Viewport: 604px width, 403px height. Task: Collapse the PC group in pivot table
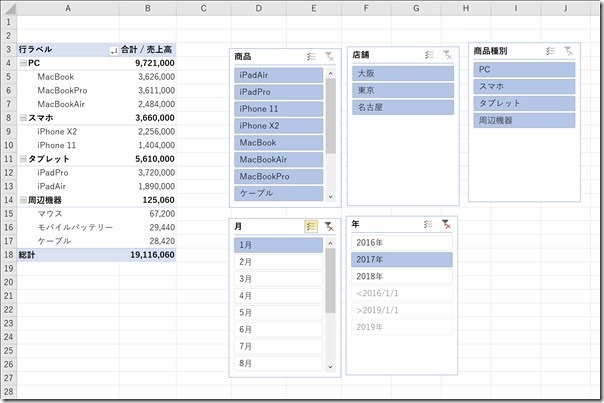(23, 63)
